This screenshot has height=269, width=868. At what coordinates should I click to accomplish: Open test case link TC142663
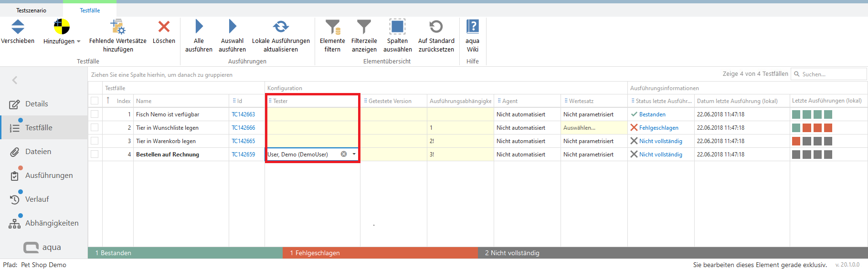[x=243, y=114]
